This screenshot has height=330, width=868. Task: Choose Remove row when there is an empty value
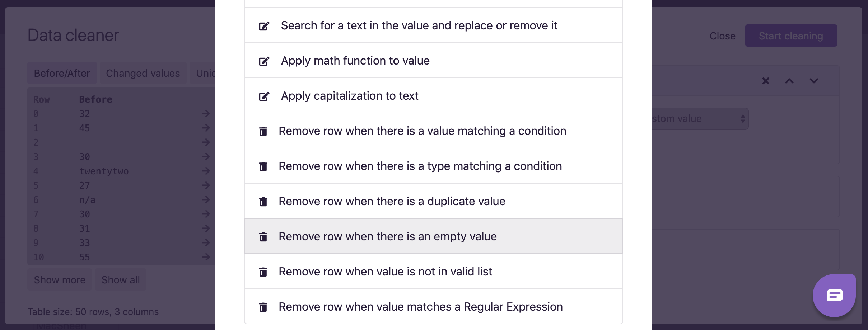point(388,237)
